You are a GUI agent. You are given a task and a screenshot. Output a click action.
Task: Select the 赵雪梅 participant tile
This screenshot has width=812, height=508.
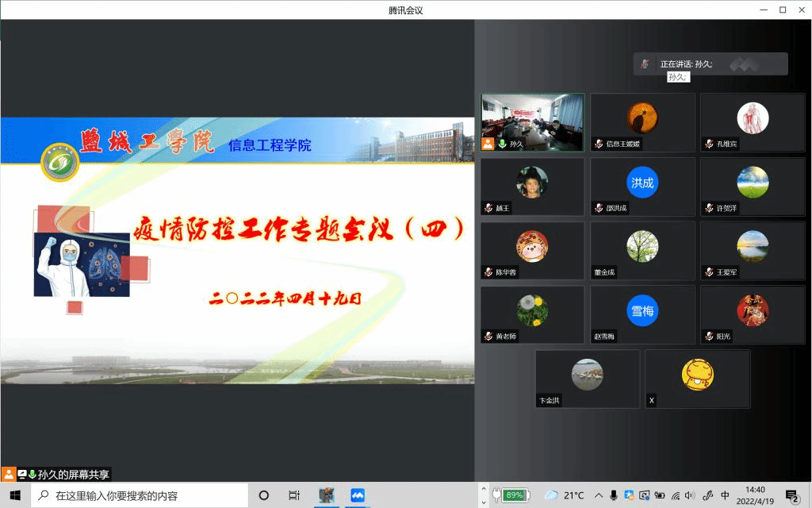click(x=642, y=315)
